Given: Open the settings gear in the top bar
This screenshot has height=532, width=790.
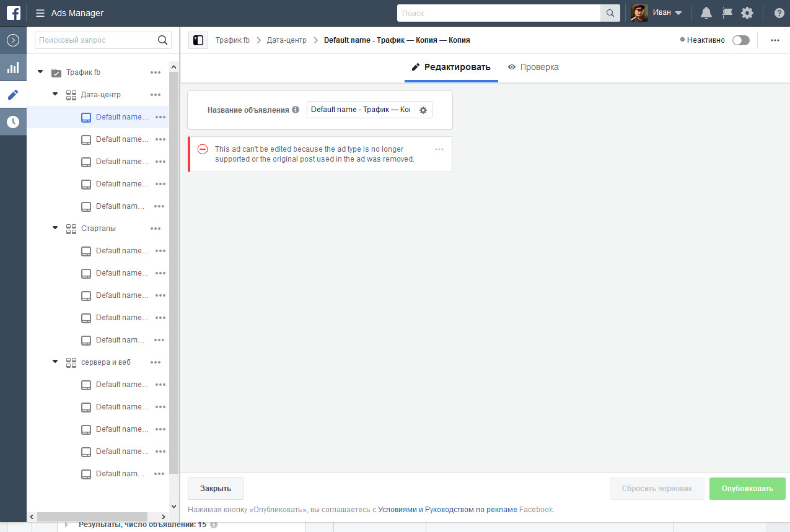Looking at the screenshot, I should tap(747, 13).
